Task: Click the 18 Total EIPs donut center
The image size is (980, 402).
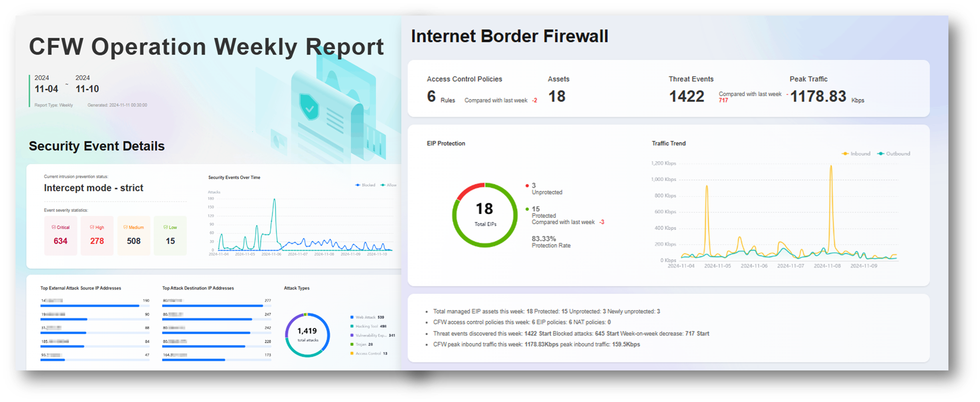Action: (484, 214)
